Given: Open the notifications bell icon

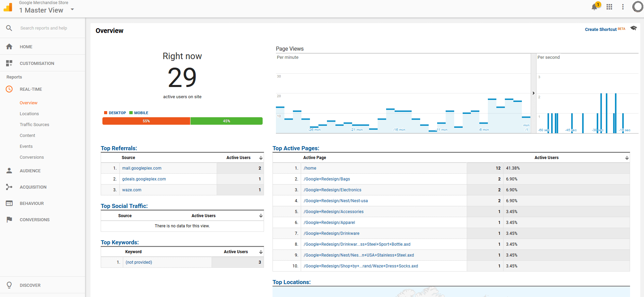Looking at the screenshot, I should click(594, 7).
